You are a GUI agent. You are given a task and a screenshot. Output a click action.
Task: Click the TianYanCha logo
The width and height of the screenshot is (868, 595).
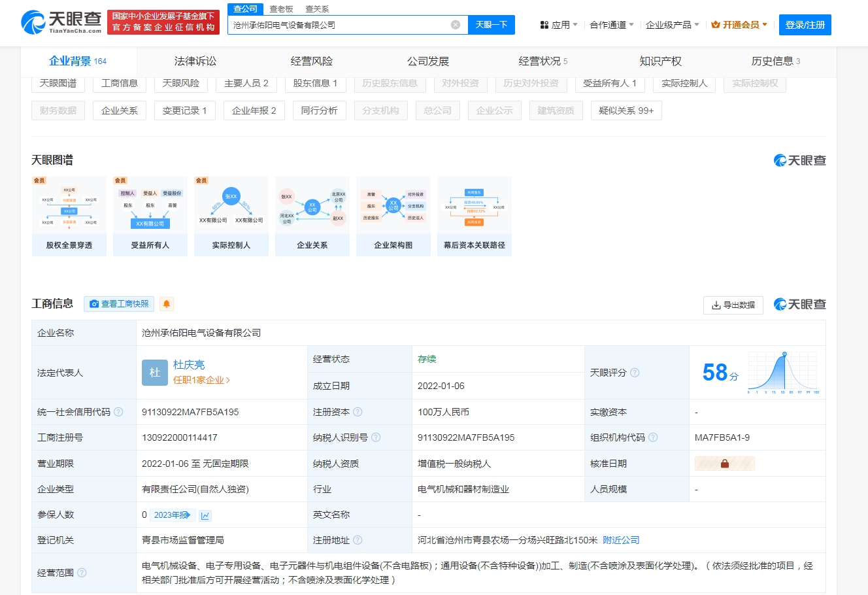pyautogui.click(x=61, y=22)
